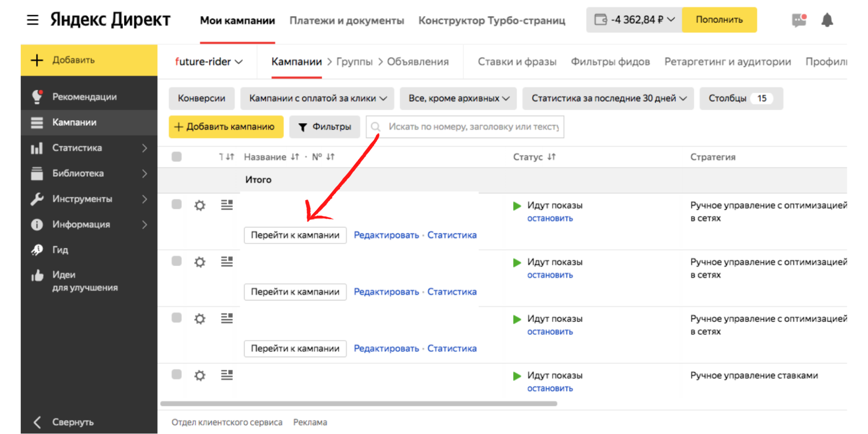The image size is (868, 434).
Task: Click the Кампании sidebar list icon
Action: [37, 123]
